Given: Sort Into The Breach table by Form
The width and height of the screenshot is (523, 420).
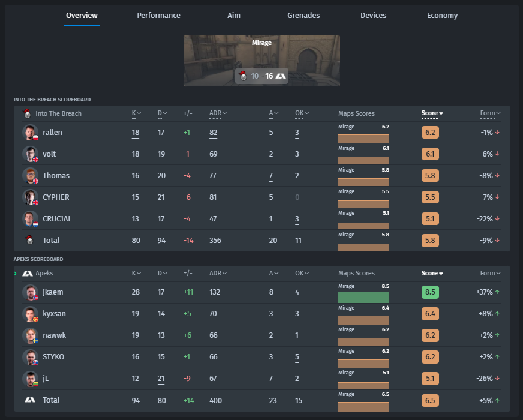Looking at the screenshot, I should coord(491,113).
